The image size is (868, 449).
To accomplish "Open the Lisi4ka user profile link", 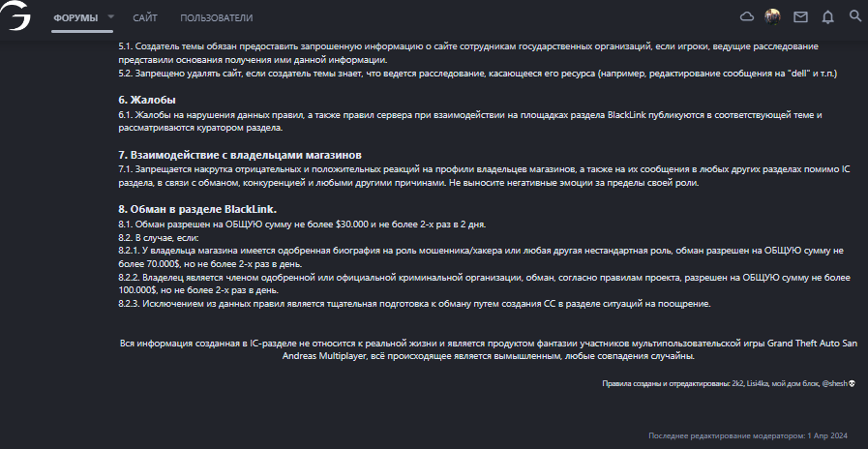I will [x=759, y=384].
